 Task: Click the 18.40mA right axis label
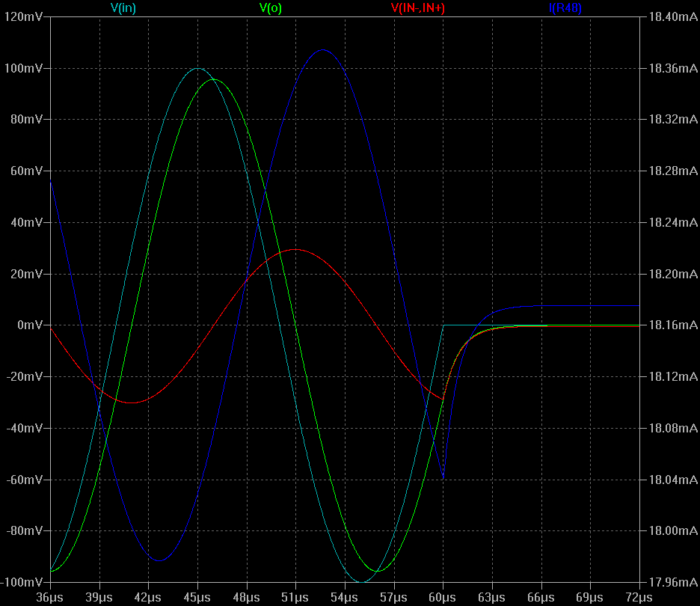tap(673, 17)
